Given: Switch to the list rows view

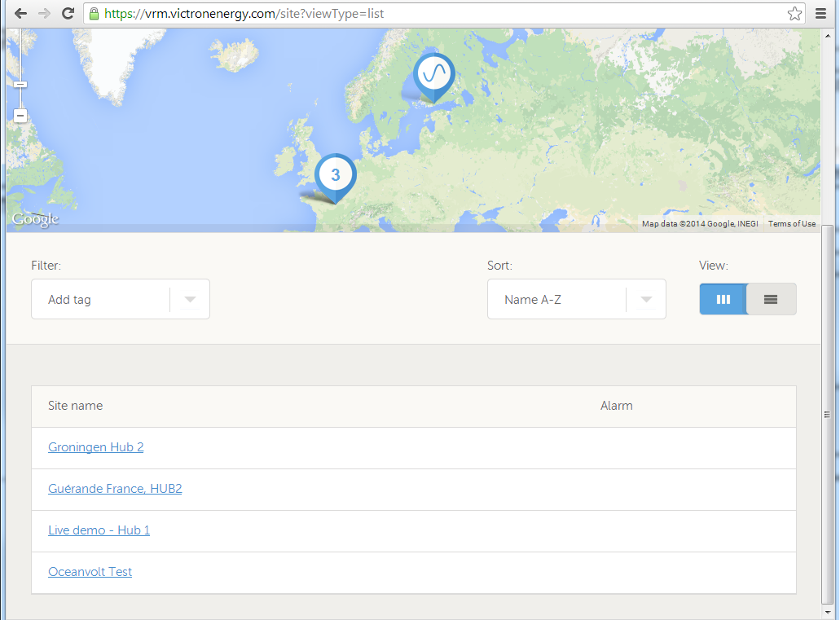Looking at the screenshot, I should 771,299.
